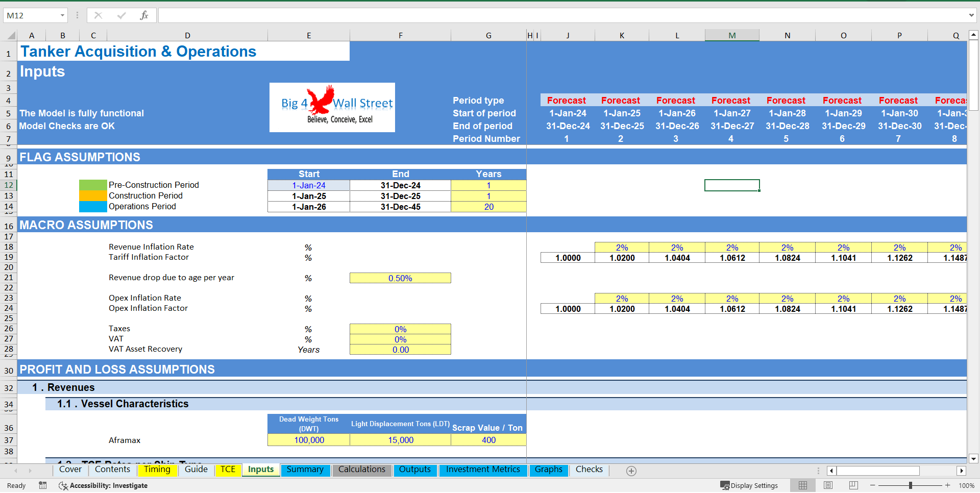980x493 pixels.
Task: Select the Construction Period end date 31-Dec-25
Action: tap(400, 196)
